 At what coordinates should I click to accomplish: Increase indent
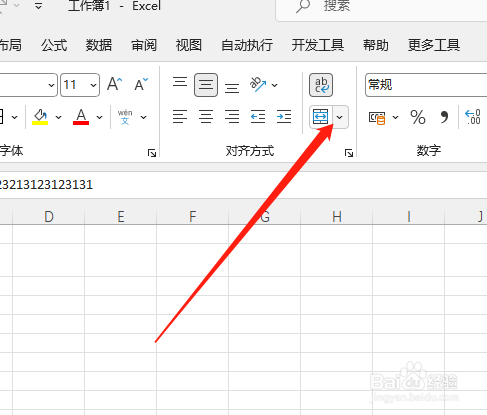[x=284, y=117]
